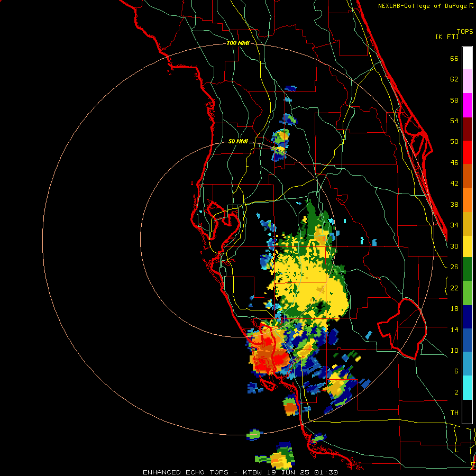Click the 34 scale label

click(454, 225)
